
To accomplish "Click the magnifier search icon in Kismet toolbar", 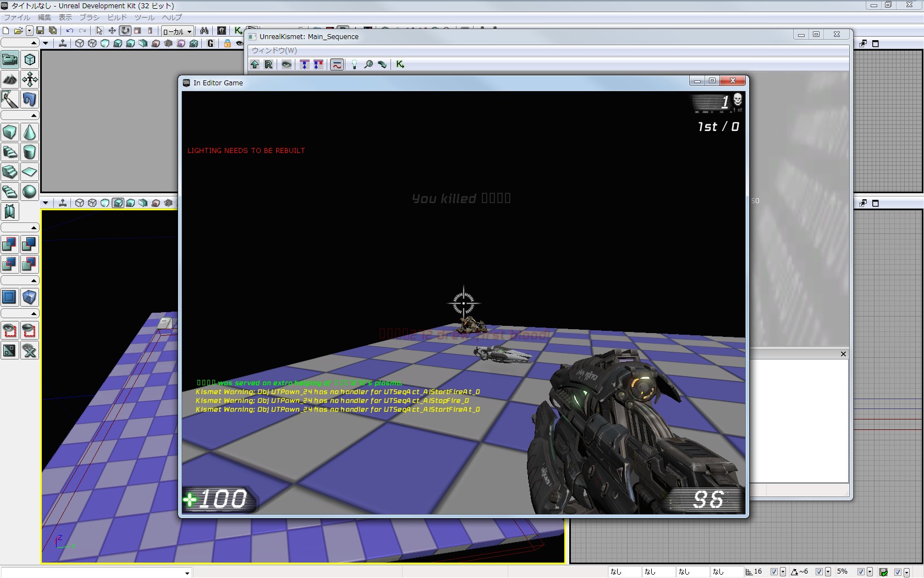I will tap(369, 64).
